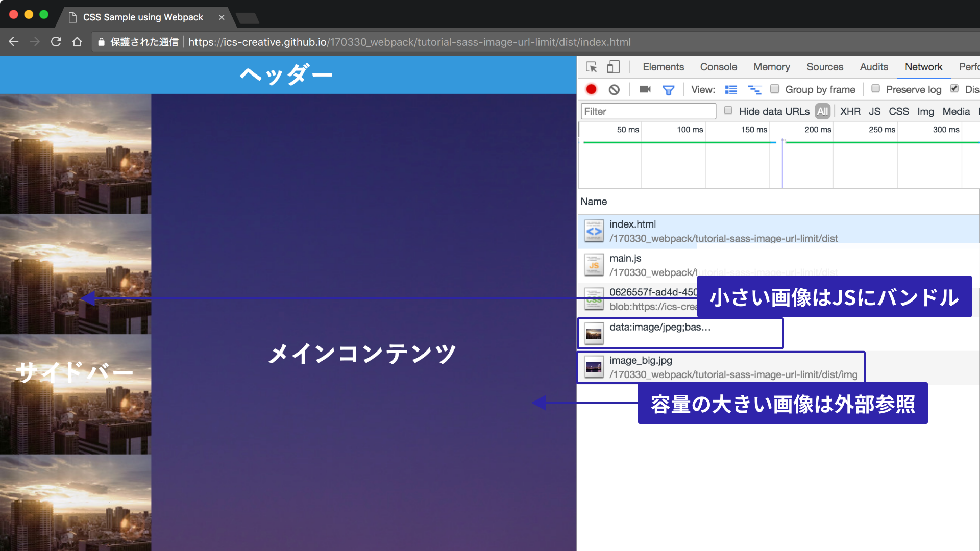Switch to the Console tab

(x=718, y=67)
